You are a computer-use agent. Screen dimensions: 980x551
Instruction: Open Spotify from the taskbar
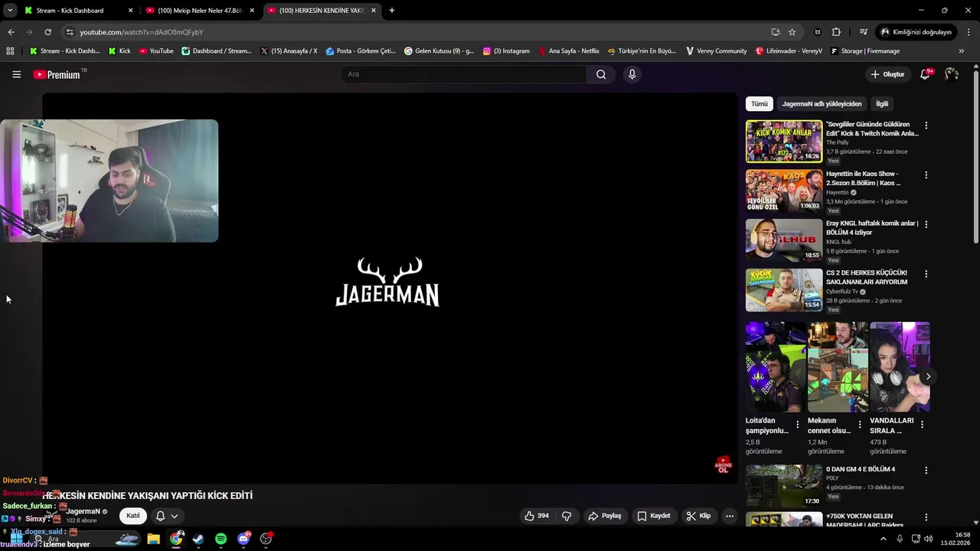pyautogui.click(x=220, y=539)
